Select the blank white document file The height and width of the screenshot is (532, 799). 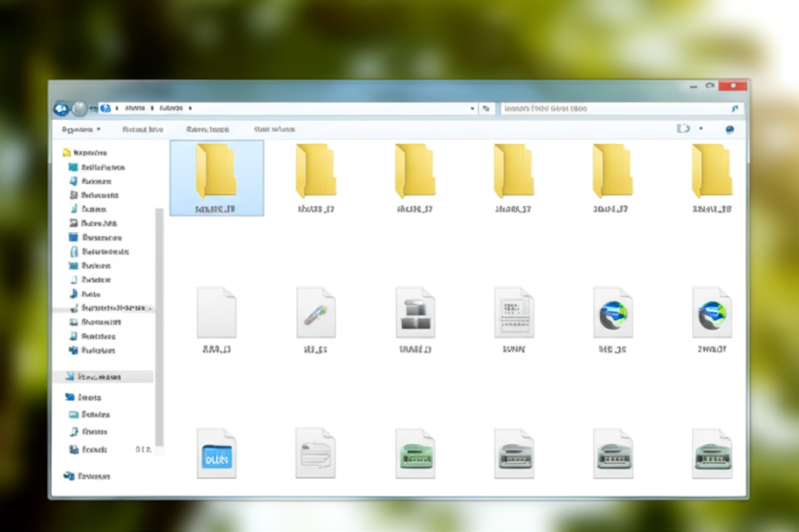[x=216, y=313]
